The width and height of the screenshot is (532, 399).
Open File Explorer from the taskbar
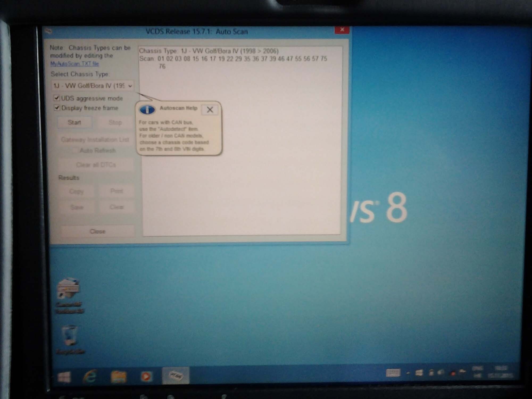118,376
